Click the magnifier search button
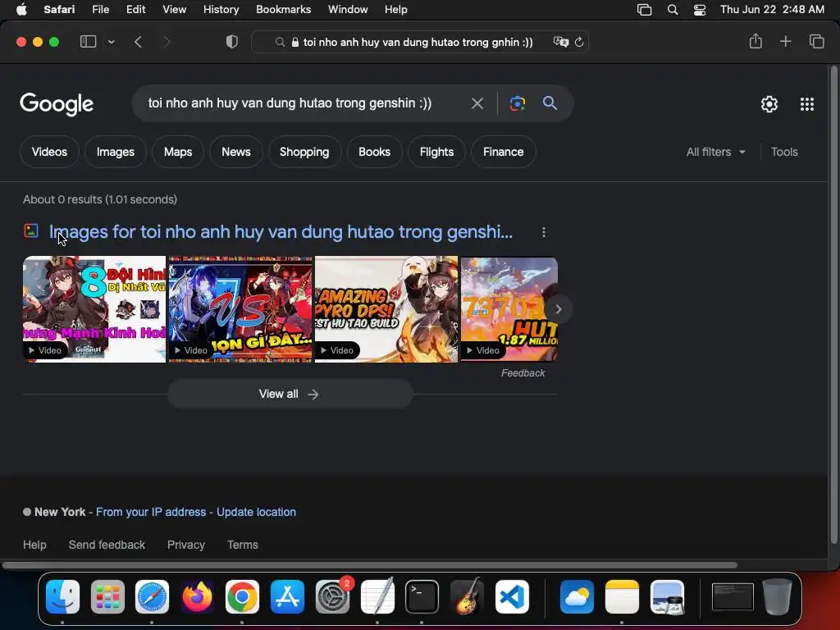The height and width of the screenshot is (630, 840). point(550,103)
